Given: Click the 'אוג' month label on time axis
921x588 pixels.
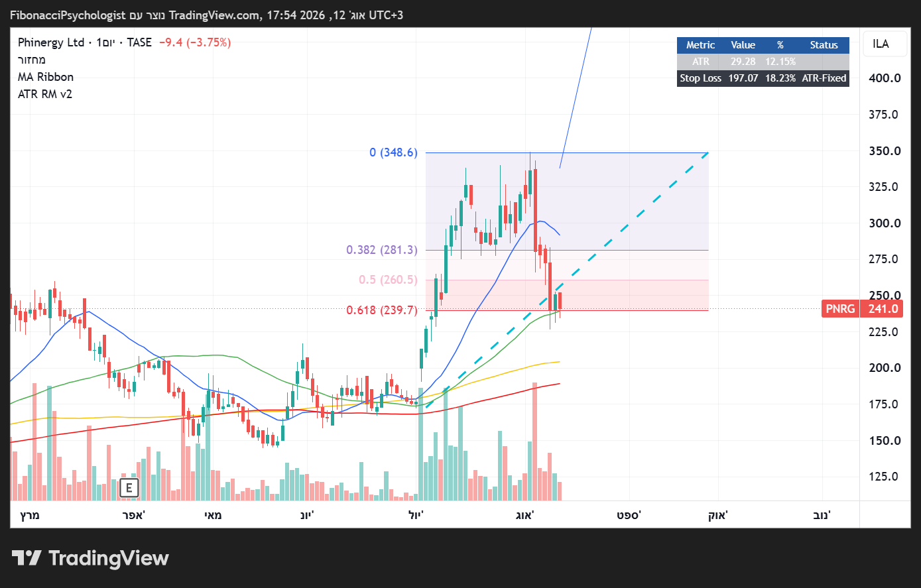Looking at the screenshot, I should pos(524,515).
